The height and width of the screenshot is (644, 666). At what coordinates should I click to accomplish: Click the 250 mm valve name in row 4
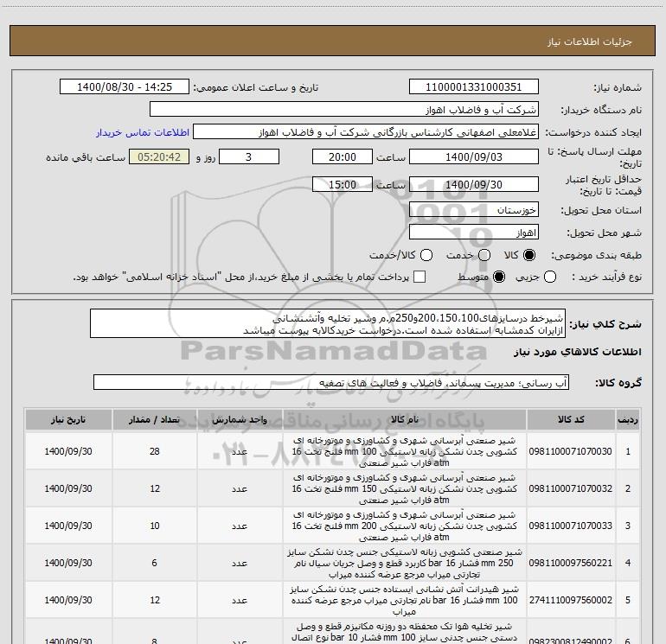pyautogui.click(x=405, y=563)
